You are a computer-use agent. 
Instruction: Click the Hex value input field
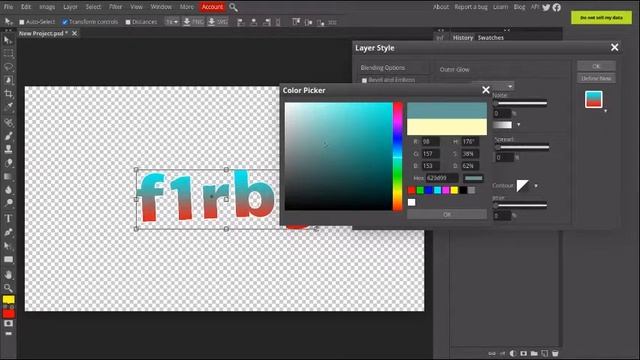tap(442, 178)
